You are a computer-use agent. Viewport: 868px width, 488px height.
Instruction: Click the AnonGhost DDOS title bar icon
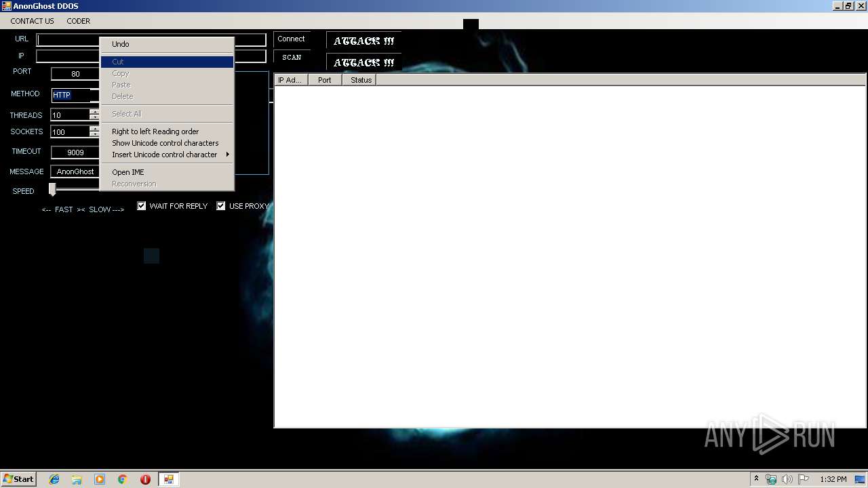[7, 6]
